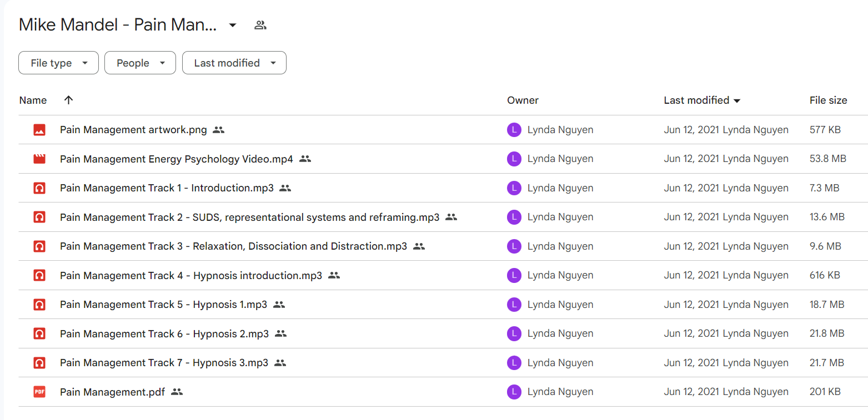Image resolution: width=868 pixels, height=420 pixels.
Task: Click 21.7 MB file size value
Action: click(x=827, y=363)
